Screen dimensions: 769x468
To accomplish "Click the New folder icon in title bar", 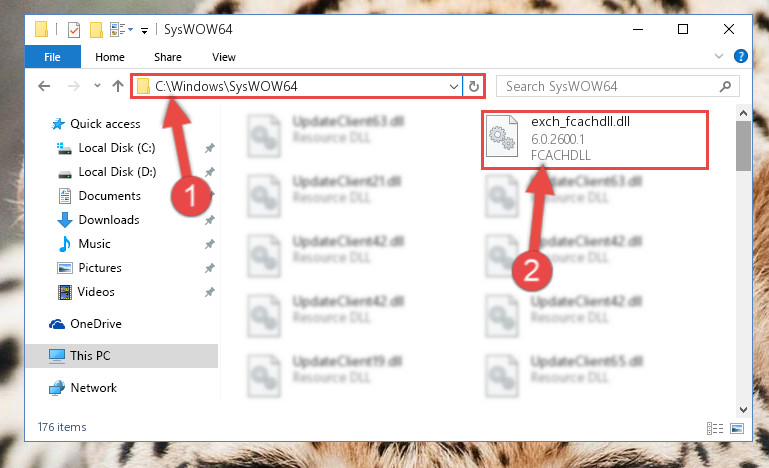I will point(96,30).
